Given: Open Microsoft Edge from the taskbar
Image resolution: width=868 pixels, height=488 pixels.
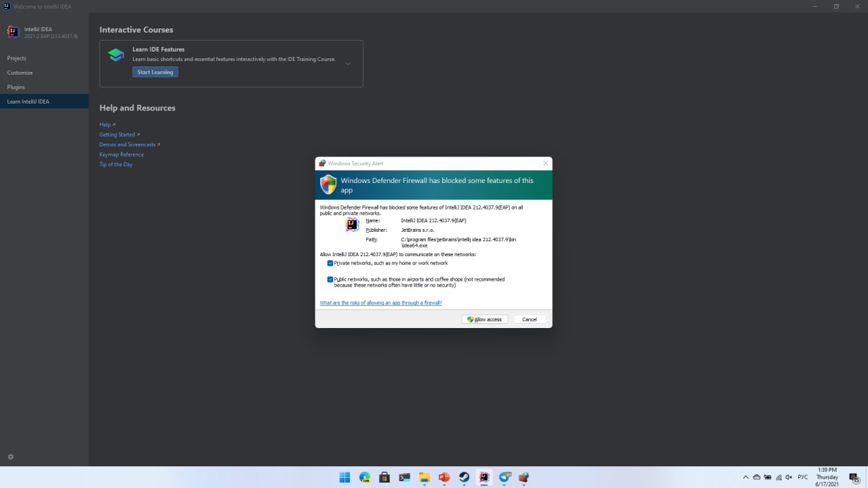Looking at the screenshot, I should [x=365, y=477].
